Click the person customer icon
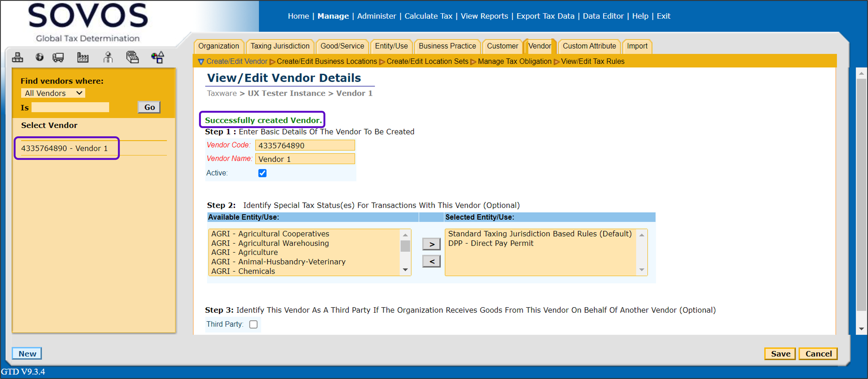The width and height of the screenshot is (868, 379). [108, 57]
